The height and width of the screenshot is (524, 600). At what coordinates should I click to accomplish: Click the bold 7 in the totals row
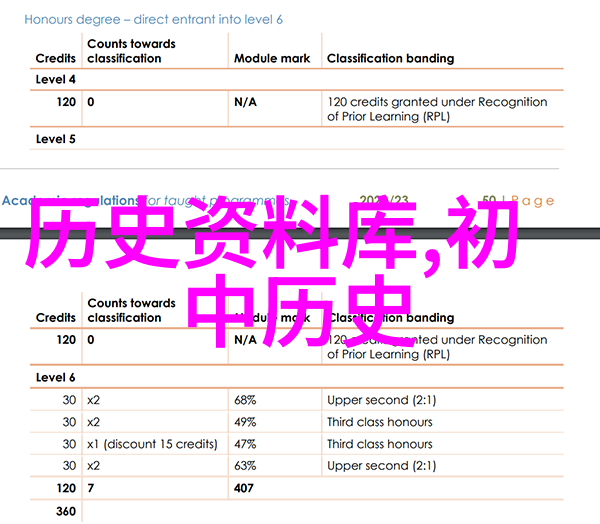point(91,488)
